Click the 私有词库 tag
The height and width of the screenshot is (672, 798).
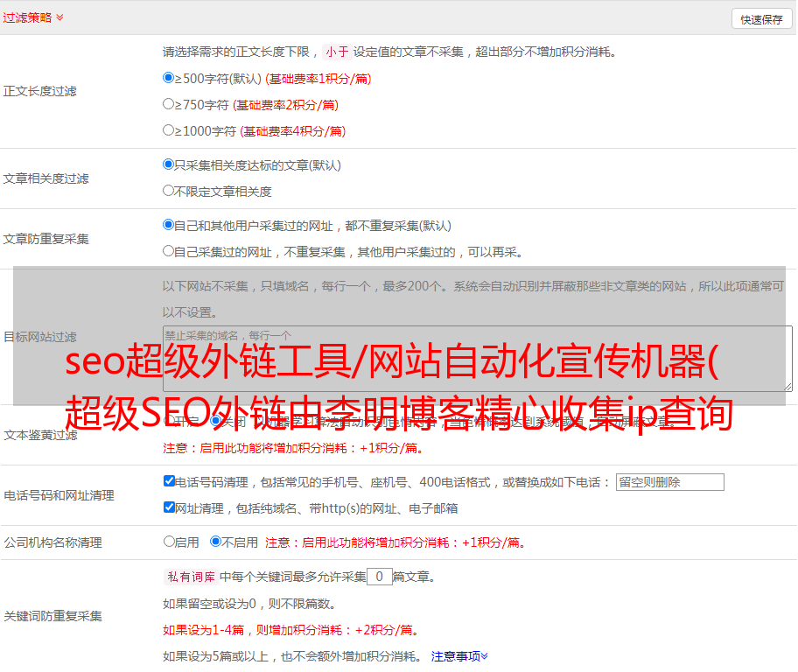pos(191,577)
